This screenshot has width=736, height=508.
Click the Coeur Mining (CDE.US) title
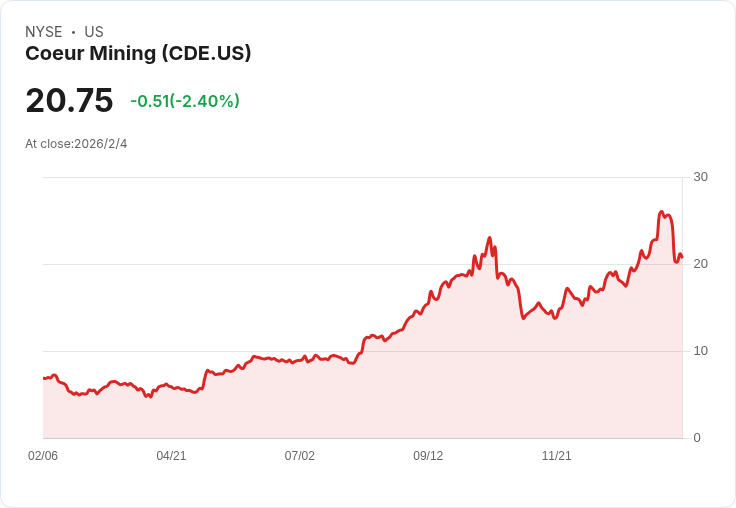coord(138,54)
